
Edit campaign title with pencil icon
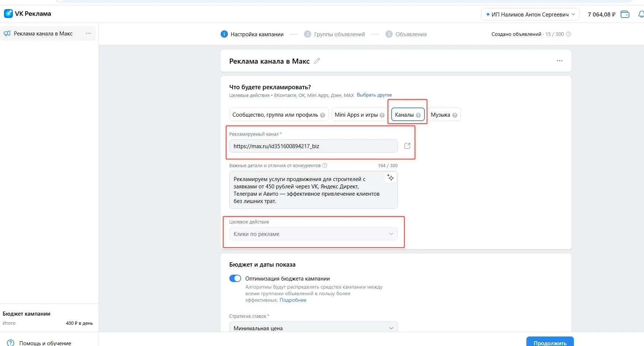coord(317,61)
